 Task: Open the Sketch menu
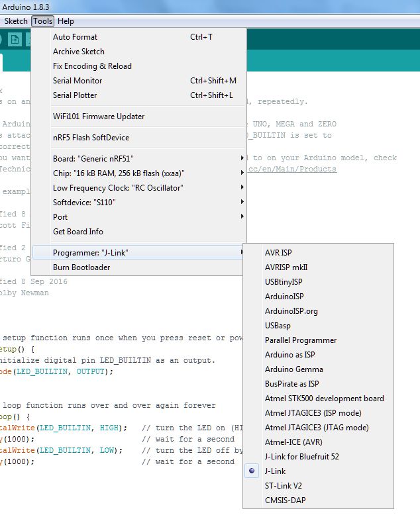[16, 21]
